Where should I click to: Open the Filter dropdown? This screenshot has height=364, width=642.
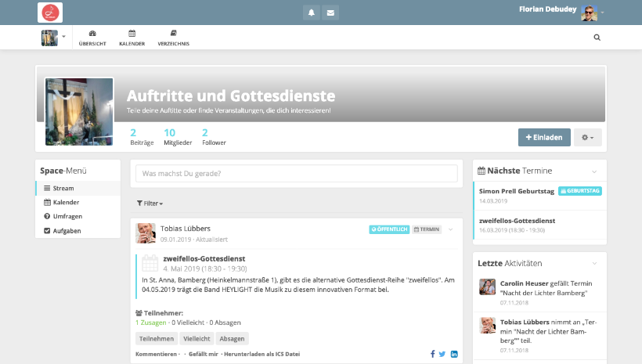pos(150,204)
